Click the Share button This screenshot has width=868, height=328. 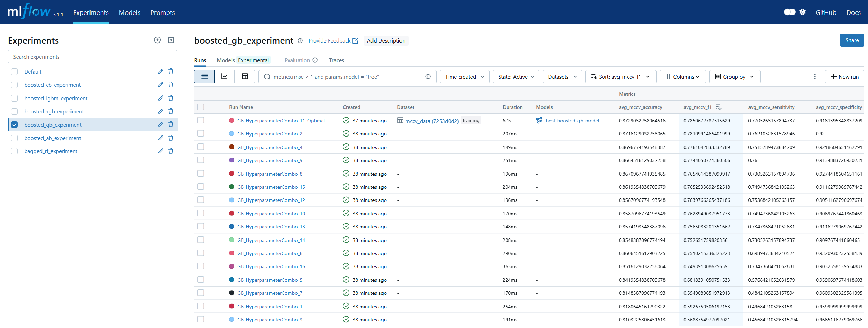point(852,40)
